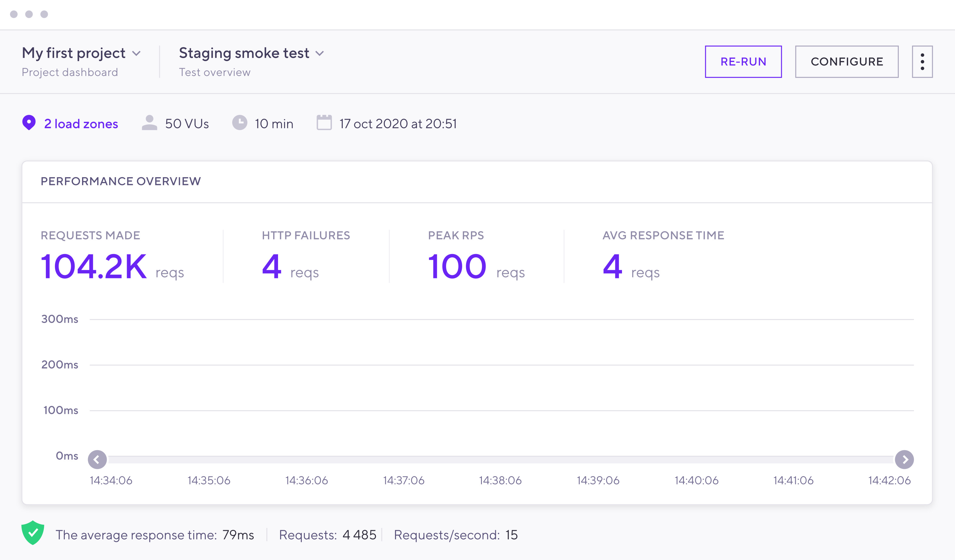
Task: Click the 14:38:06 time label
Action: point(500,480)
